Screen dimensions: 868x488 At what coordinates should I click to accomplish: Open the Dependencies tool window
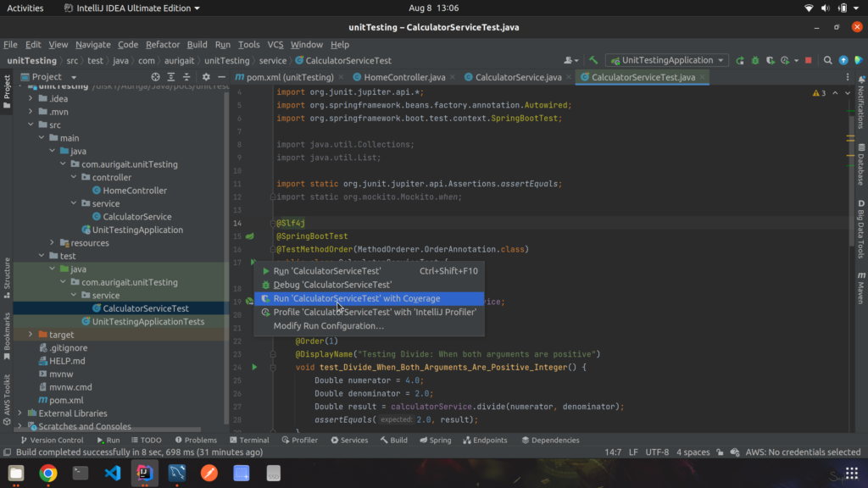[550, 441]
